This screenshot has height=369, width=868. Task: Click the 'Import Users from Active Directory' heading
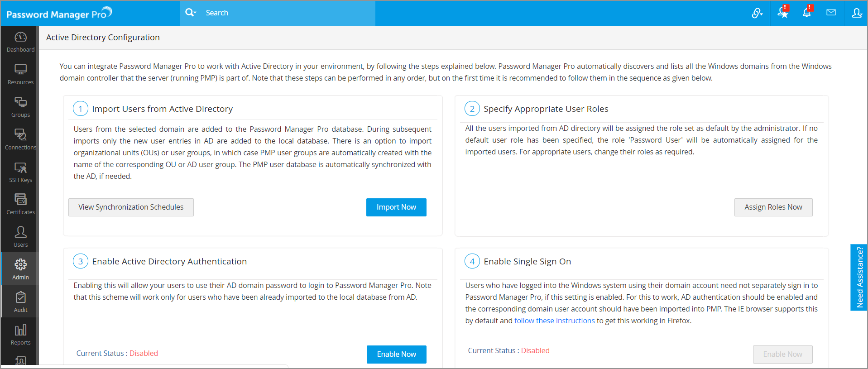coord(163,109)
